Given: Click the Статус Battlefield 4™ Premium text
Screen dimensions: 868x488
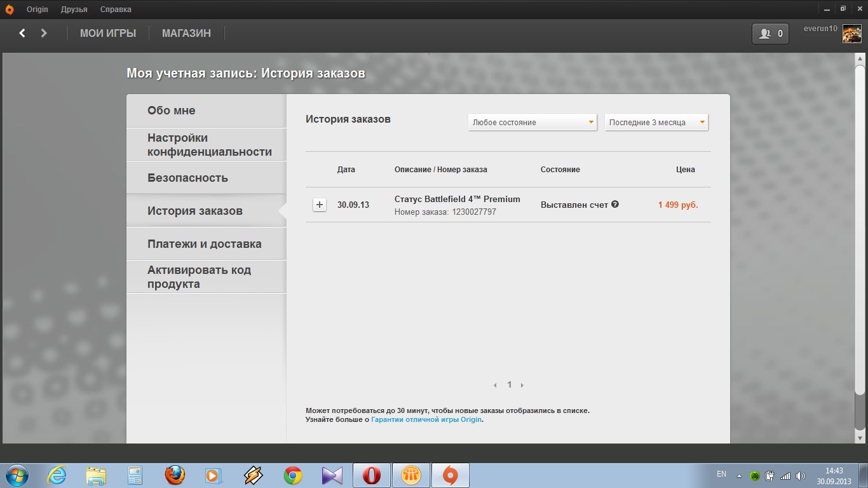Looking at the screenshot, I should coord(458,199).
